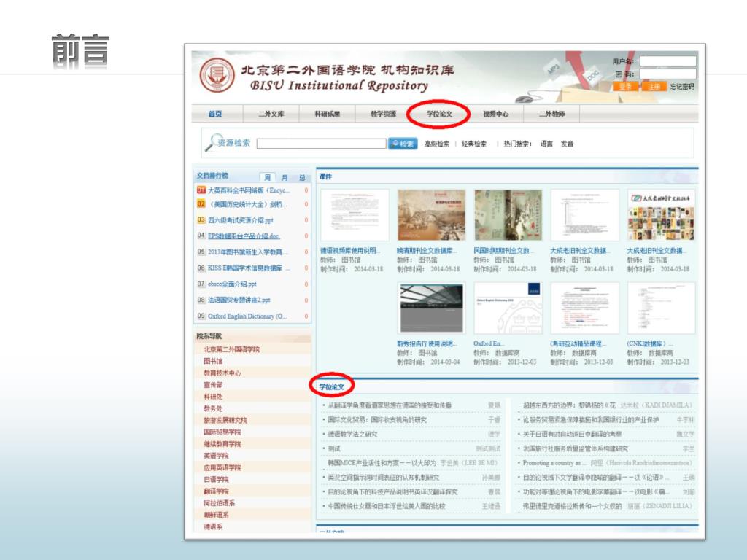Open the 首页 navigation tab
Viewport: 747px width, 560px height.
point(215,114)
